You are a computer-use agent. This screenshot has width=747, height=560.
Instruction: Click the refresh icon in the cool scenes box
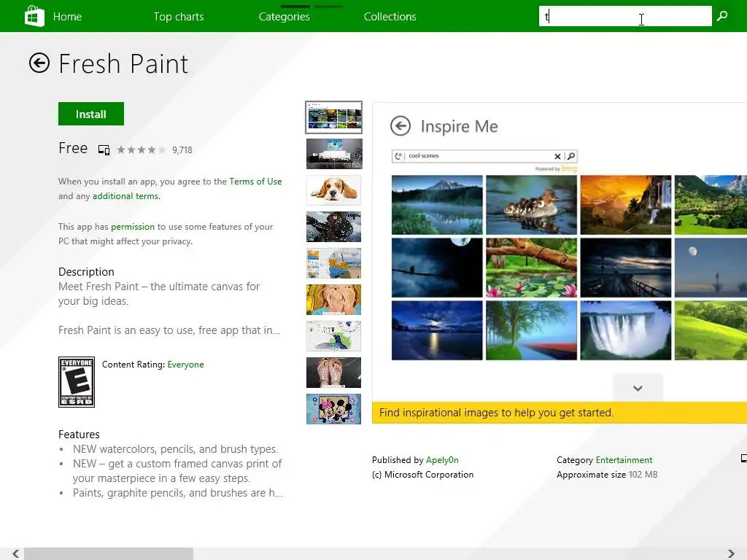(398, 156)
